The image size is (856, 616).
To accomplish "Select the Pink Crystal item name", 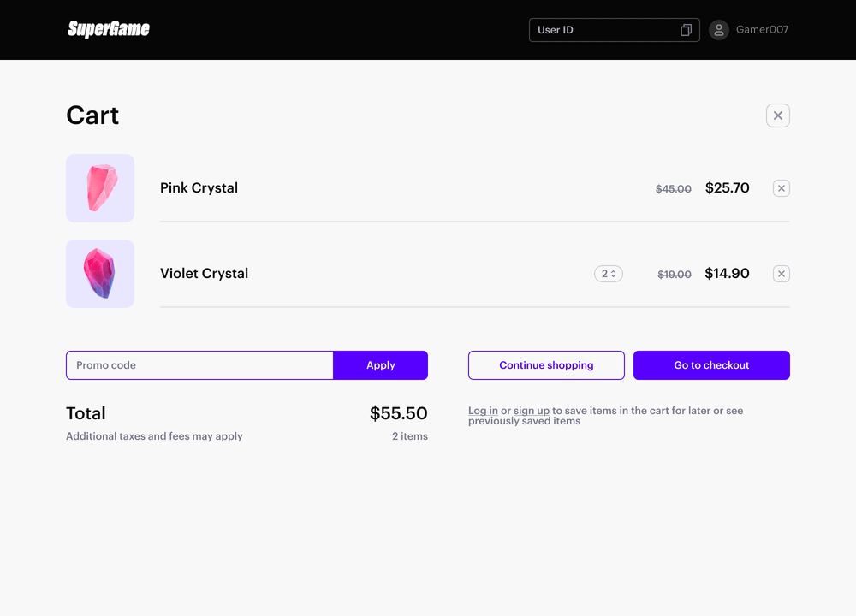I will click(199, 188).
